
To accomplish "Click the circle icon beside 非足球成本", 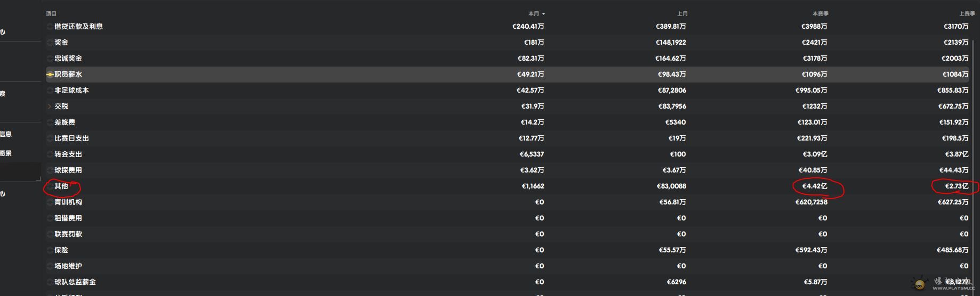I will pos(50,90).
